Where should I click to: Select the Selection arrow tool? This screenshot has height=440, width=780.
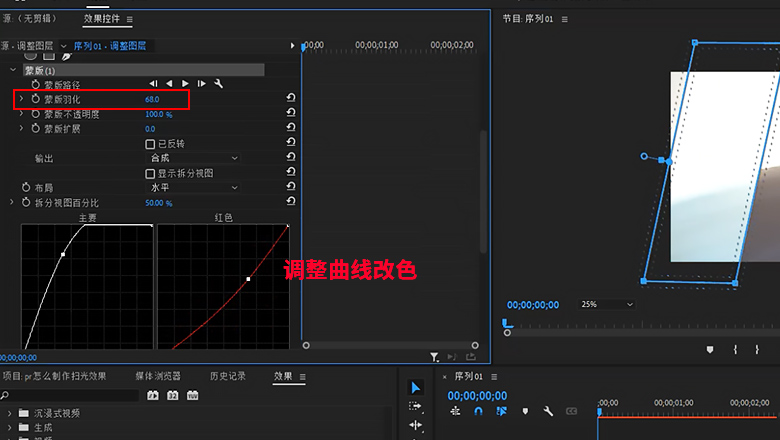coord(415,387)
